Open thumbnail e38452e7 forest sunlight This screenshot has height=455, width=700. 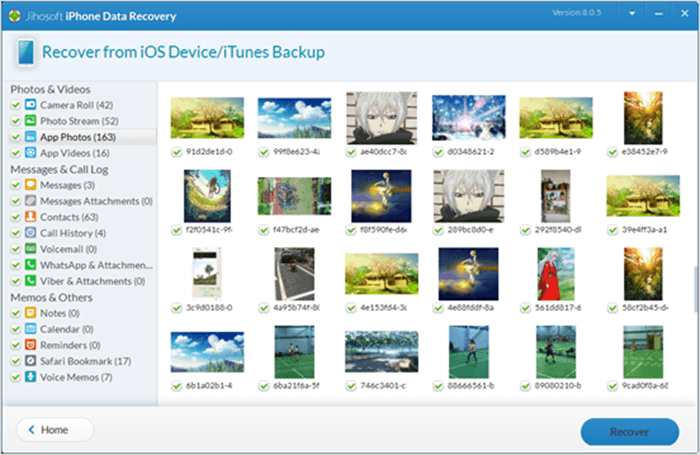643,117
